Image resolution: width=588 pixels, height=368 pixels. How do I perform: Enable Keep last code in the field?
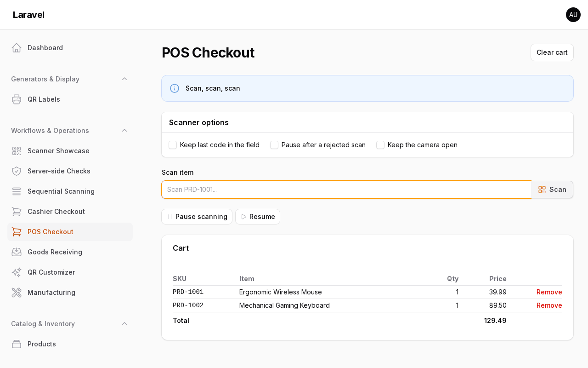coord(173,145)
